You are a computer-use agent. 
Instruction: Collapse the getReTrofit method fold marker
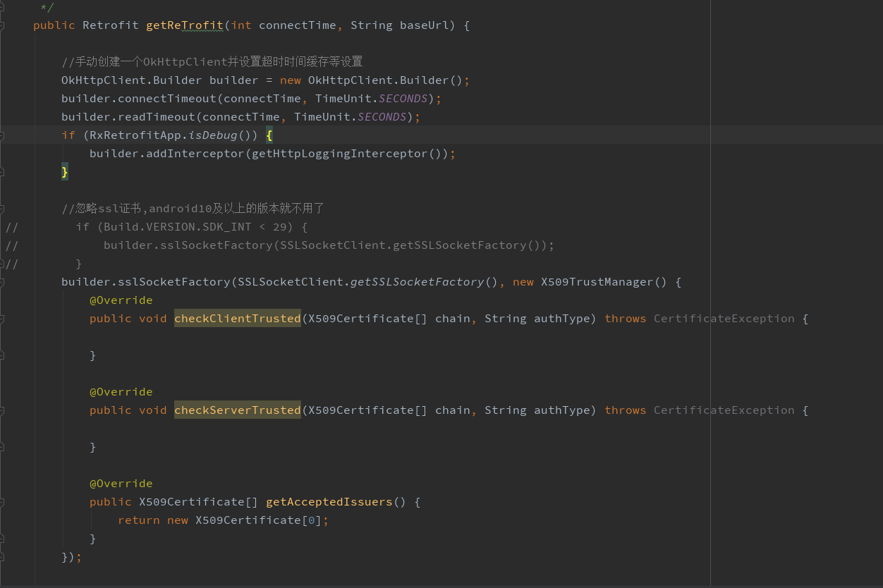(x=2, y=25)
